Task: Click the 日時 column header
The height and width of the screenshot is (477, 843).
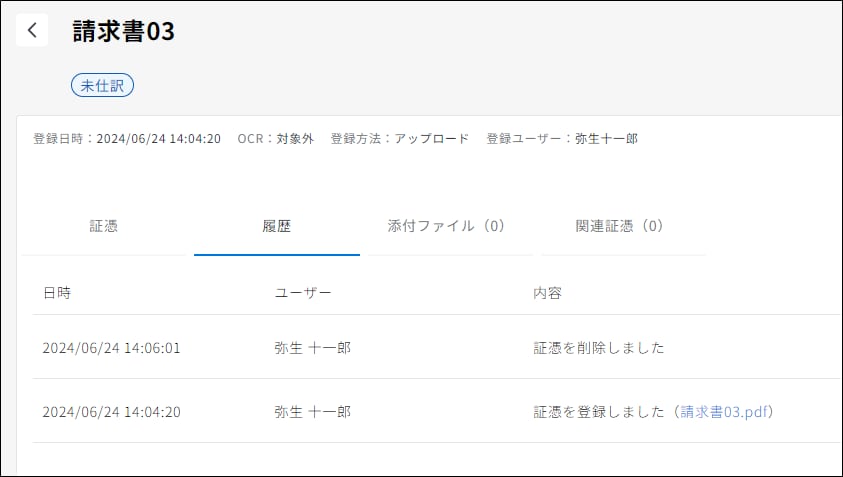Action: click(x=57, y=293)
